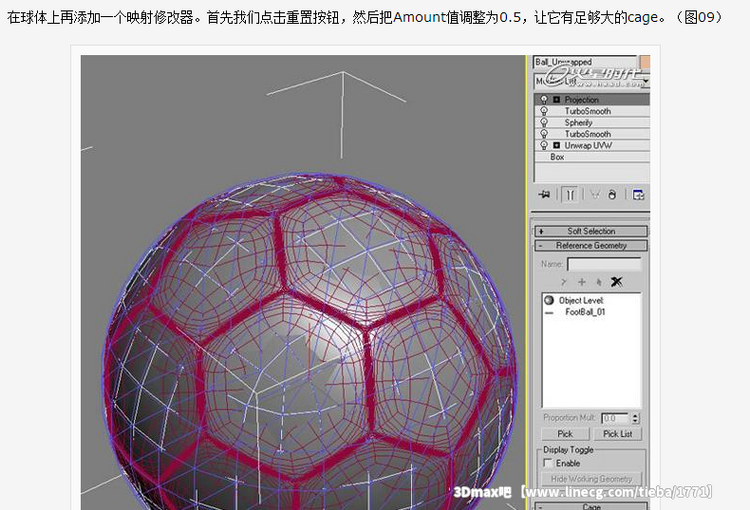Click sphere icon beside Object Level
The height and width of the screenshot is (510, 750).
[549, 300]
